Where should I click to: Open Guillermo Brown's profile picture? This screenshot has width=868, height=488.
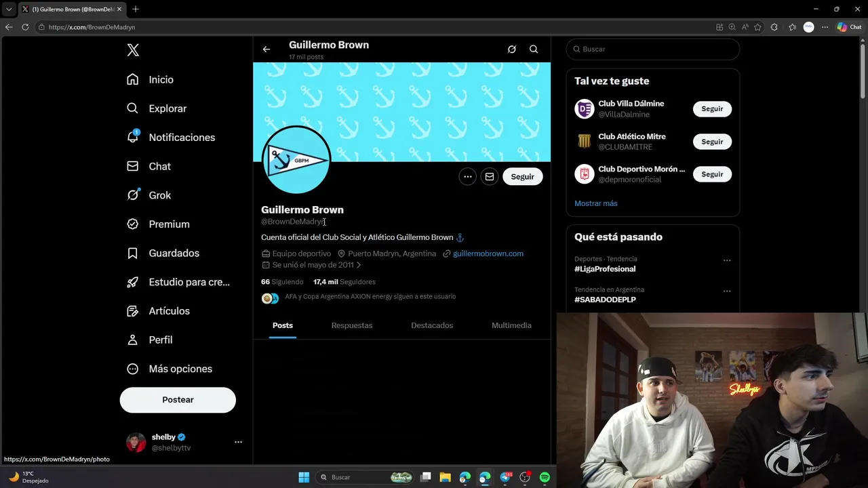296,160
